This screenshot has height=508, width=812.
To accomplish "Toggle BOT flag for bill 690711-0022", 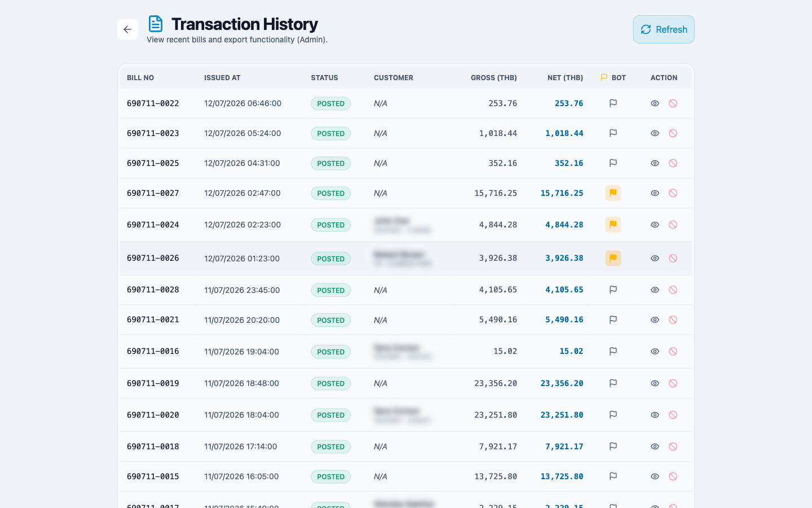I will 613,103.
